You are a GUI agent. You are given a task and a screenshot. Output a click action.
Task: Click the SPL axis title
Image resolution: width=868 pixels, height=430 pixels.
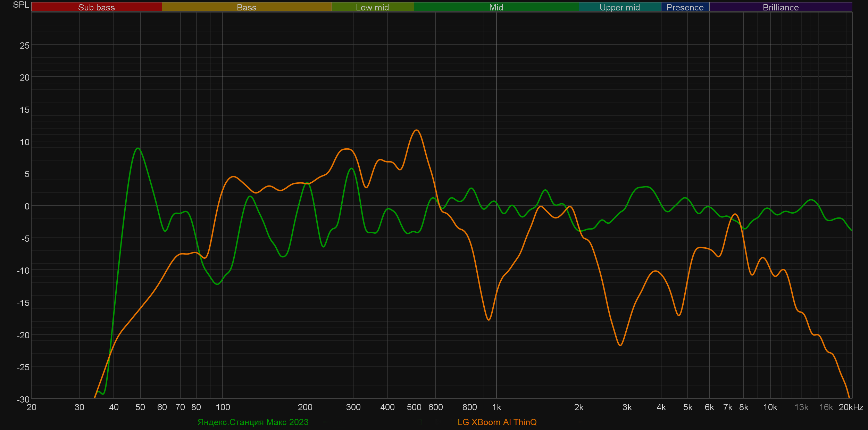pyautogui.click(x=21, y=5)
